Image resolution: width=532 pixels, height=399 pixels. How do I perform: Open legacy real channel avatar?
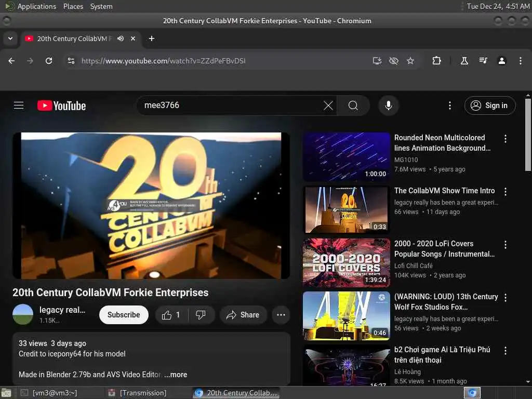point(23,314)
